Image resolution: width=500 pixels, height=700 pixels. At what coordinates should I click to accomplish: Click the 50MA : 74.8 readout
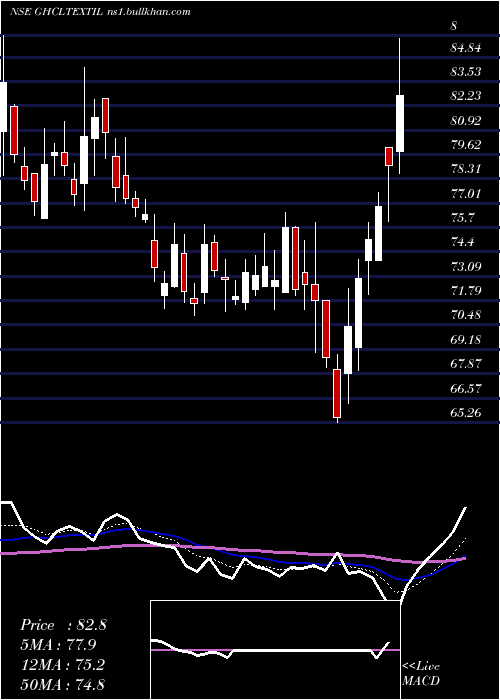click(62, 684)
